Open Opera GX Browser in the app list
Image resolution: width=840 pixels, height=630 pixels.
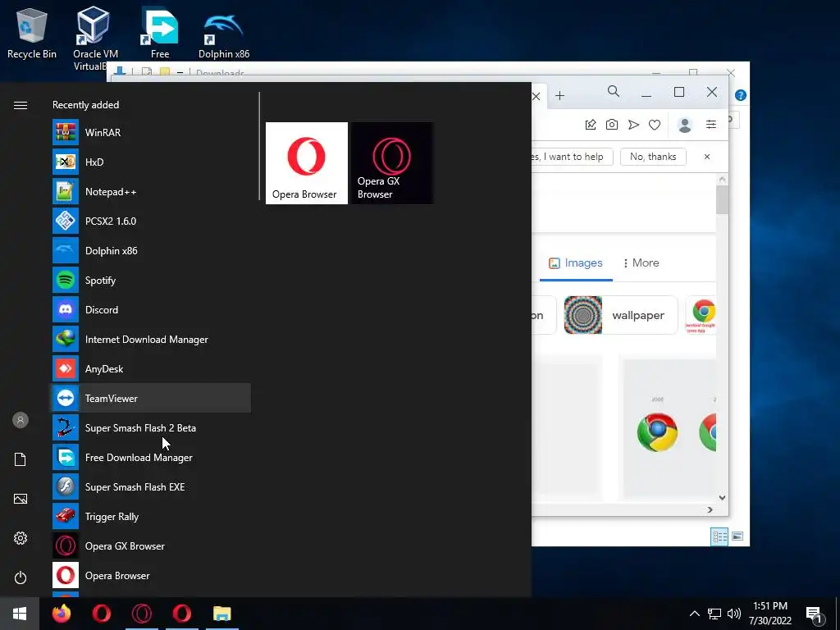(x=151, y=546)
